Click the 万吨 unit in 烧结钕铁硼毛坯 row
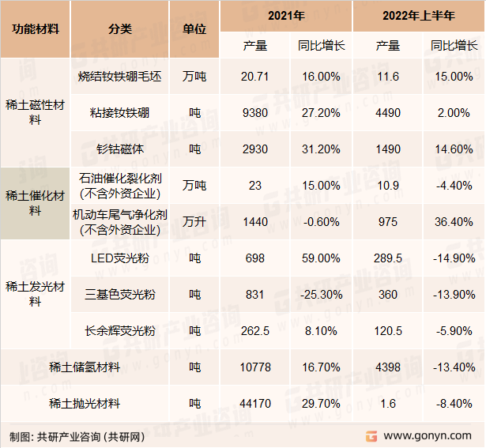 [194, 76]
